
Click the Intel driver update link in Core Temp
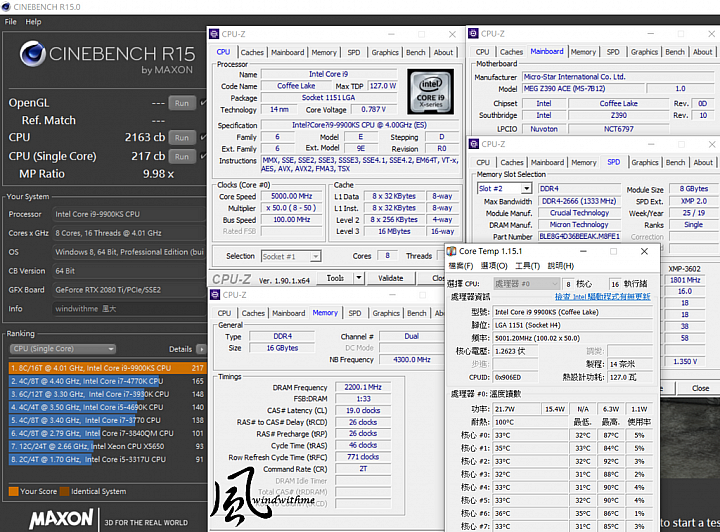(x=602, y=297)
